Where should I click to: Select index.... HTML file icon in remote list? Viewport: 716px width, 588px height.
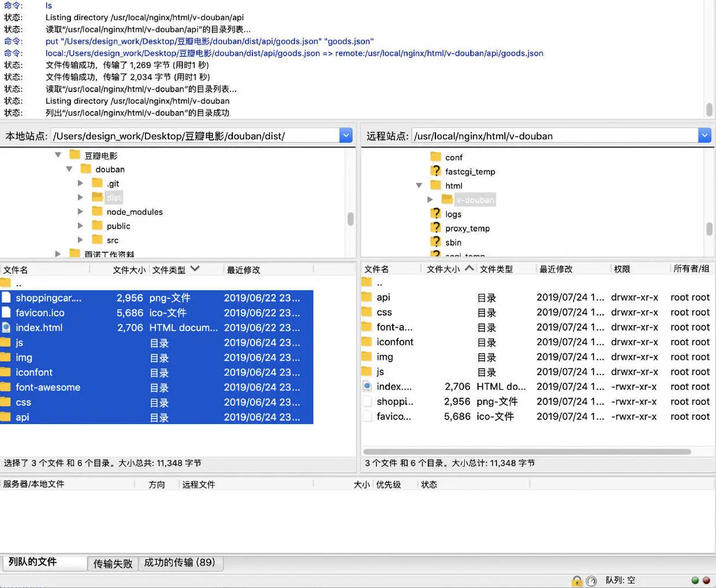(367, 386)
